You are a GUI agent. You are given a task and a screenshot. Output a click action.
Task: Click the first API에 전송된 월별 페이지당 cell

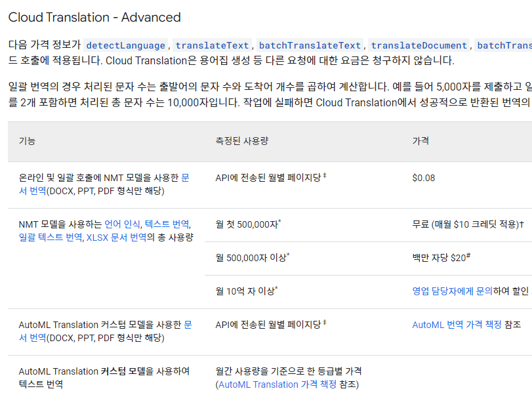point(271,178)
